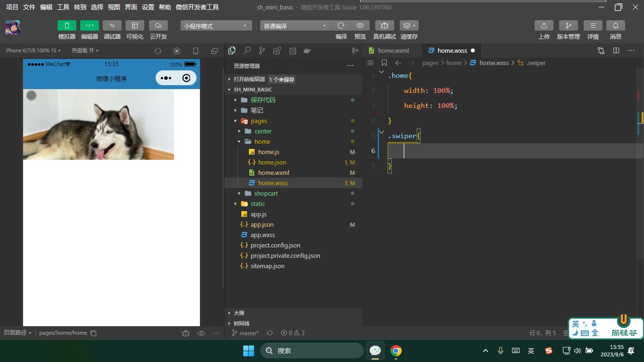This screenshot has width=644, height=362.
Task: Start 真机调试 real device debugging
Action: tap(385, 25)
